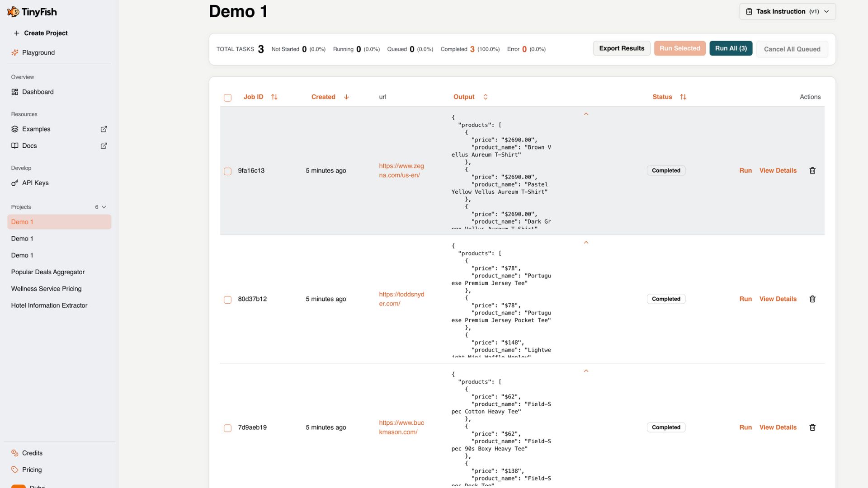Viewport: 868px width, 488px height.
Task: Go to API Keys page
Action: click(x=35, y=183)
